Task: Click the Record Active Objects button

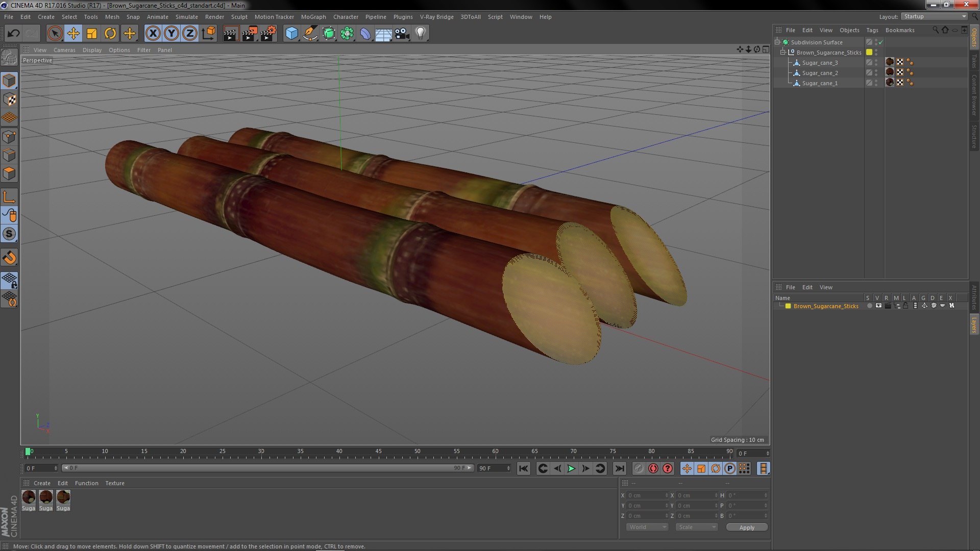Action: tap(639, 468)
